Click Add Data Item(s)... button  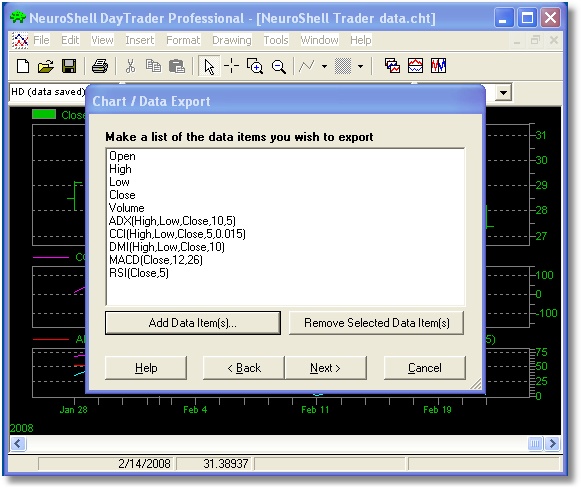(193, 323)
